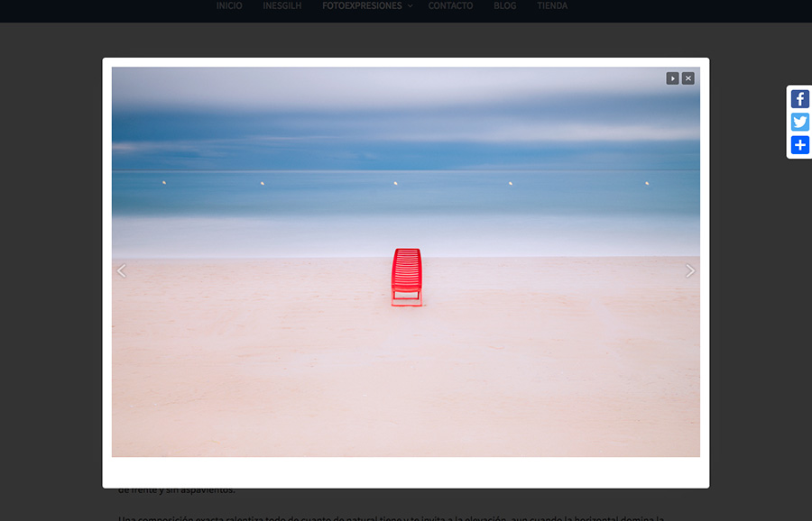812x521 pixels.
Task: Open more sharing options with the plus icon
Action: pyautogui.click(x=799, y=145)
